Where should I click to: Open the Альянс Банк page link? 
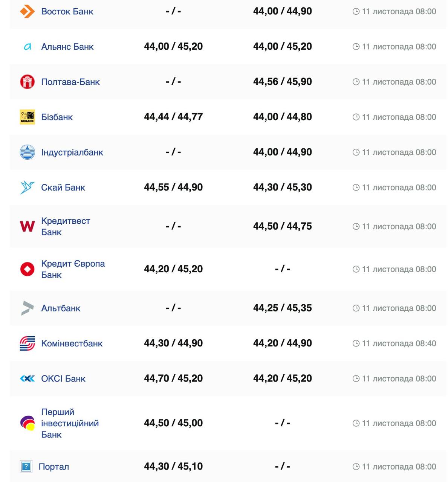(67, 47)
